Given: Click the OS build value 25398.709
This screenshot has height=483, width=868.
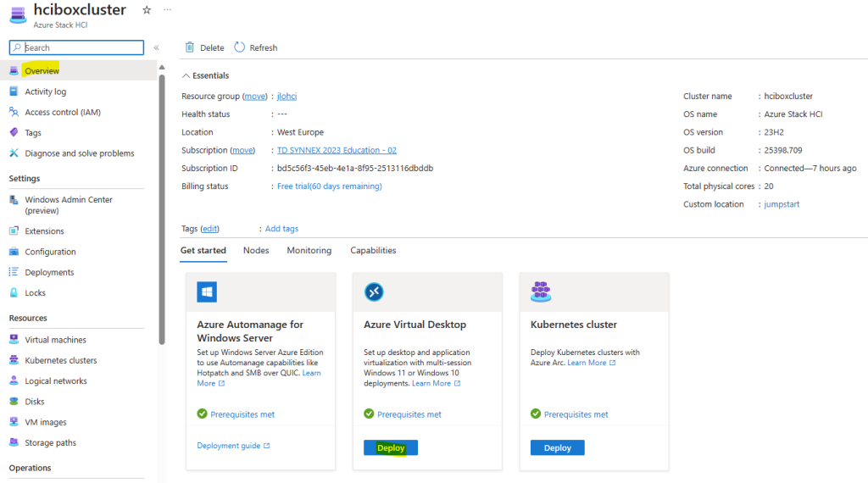Looking at the screenshot, I should coord(783,151).
